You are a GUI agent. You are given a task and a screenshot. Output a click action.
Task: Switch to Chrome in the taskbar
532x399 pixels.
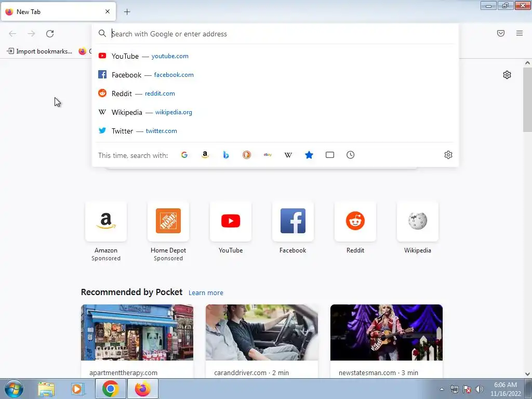110,389
